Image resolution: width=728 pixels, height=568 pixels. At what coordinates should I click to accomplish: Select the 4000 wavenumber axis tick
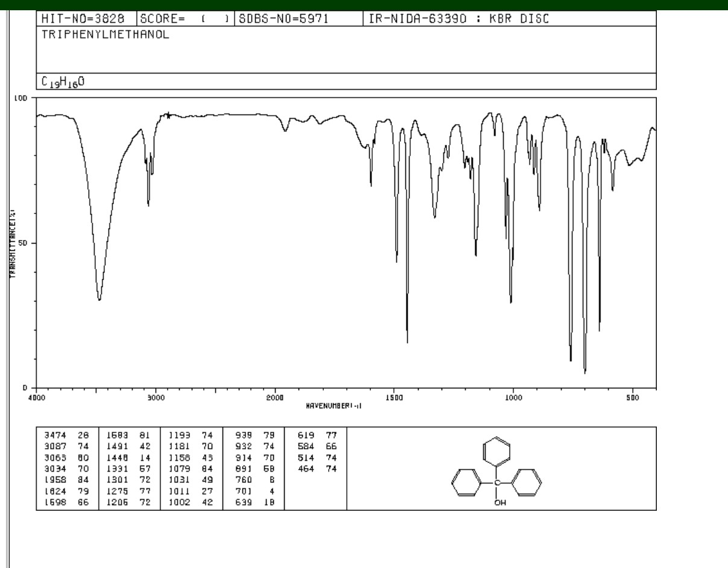coord(37,397)
